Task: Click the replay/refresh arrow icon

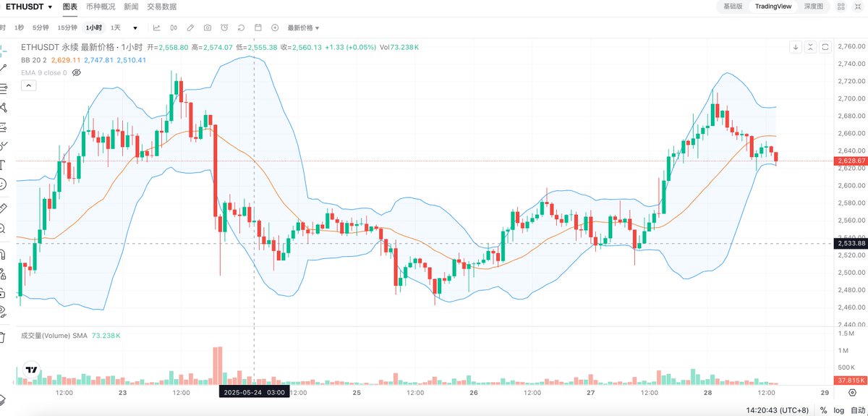Action: point(241,27)
